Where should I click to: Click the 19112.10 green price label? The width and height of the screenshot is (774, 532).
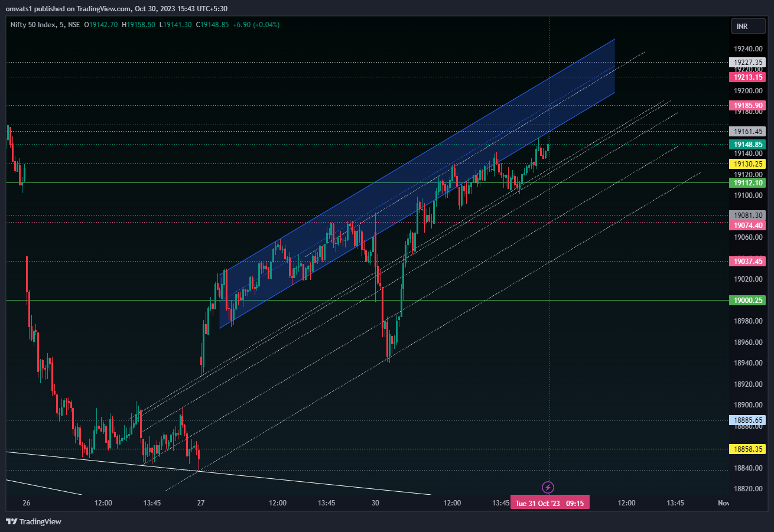(747, 183)
